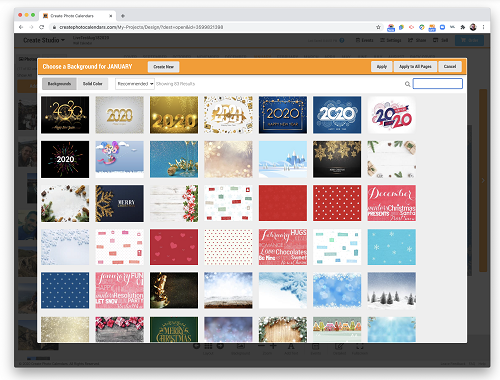Open the Create Studio menu
The height and width of the screenshot is (380, 500).
coord(44,40)
